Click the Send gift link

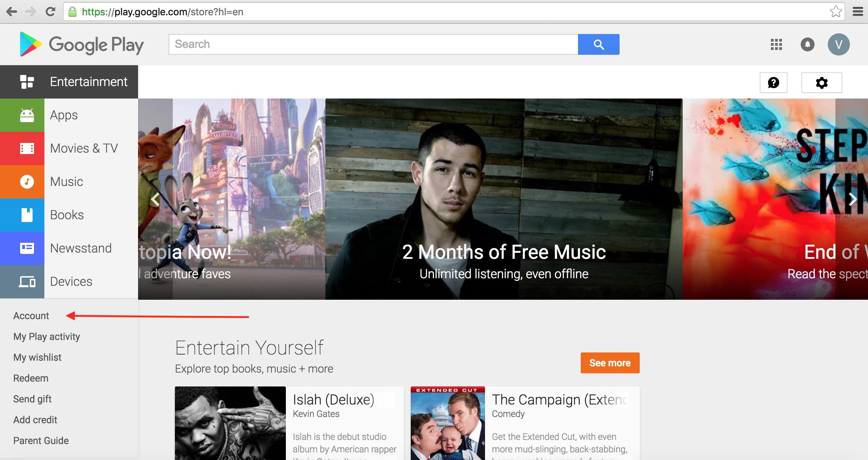tap(32, 399)
